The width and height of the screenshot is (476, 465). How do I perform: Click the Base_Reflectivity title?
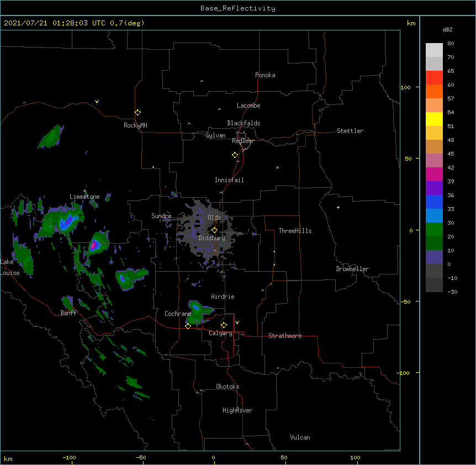(238, 8)
